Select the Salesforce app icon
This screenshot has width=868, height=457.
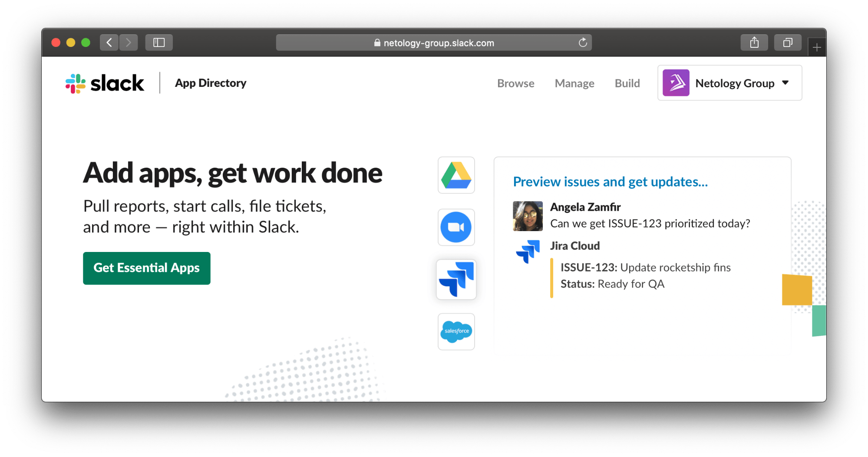(x=456, y=331)
